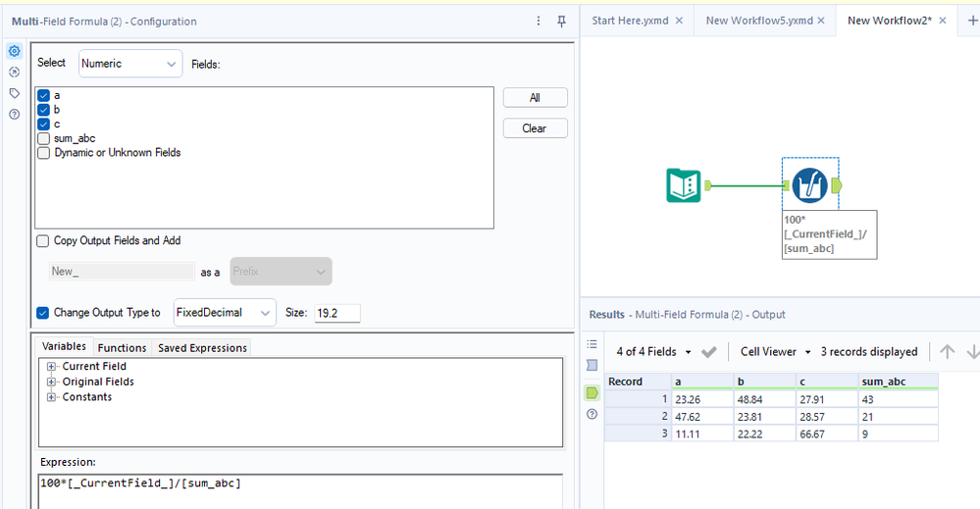Uncheck field a checkbox
This screenshot has height=509, width=980.
click(43, 95)
